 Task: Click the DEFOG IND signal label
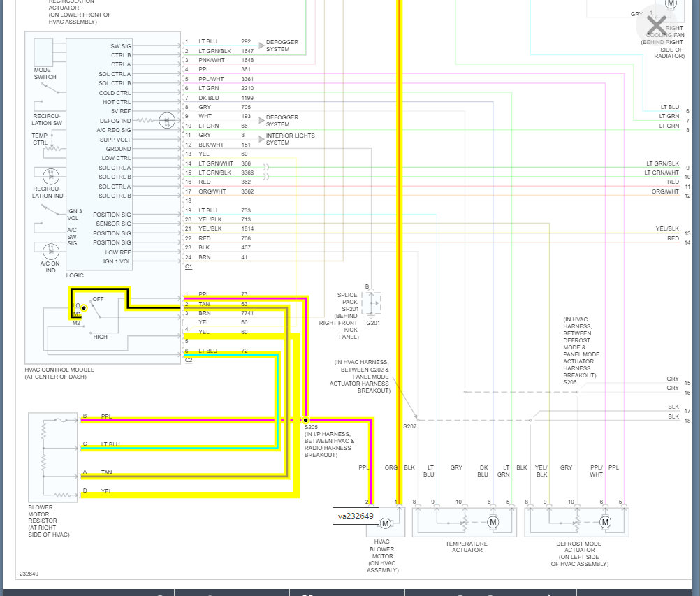coord(116,121)
